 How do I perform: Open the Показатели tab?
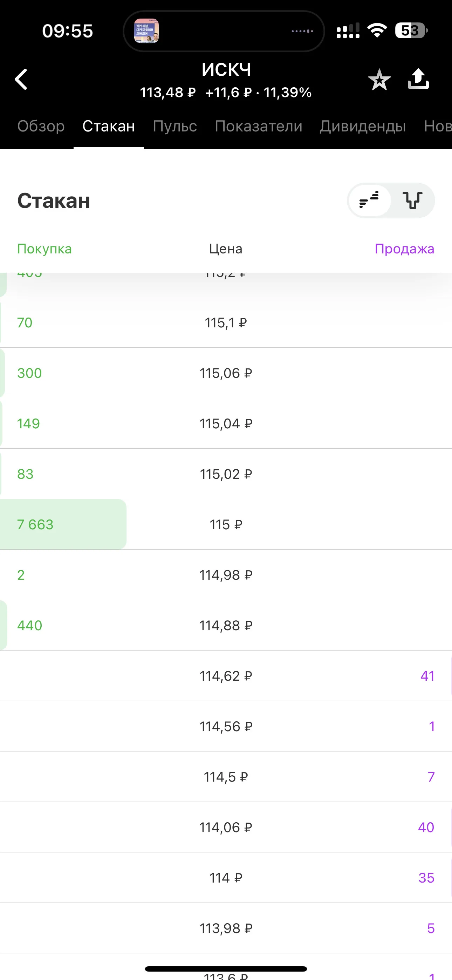click(258, 126)
